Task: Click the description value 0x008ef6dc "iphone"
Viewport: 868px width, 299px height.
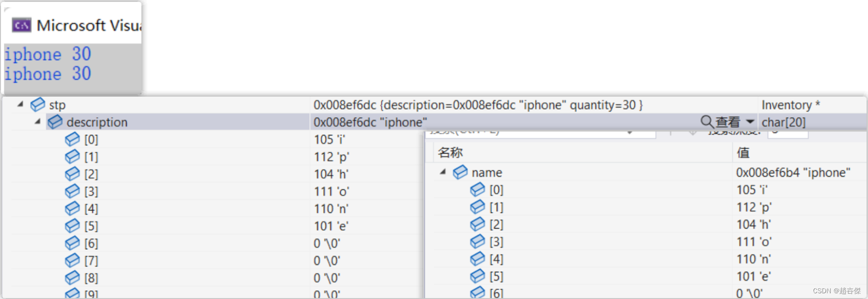Action: pos(370,122)
